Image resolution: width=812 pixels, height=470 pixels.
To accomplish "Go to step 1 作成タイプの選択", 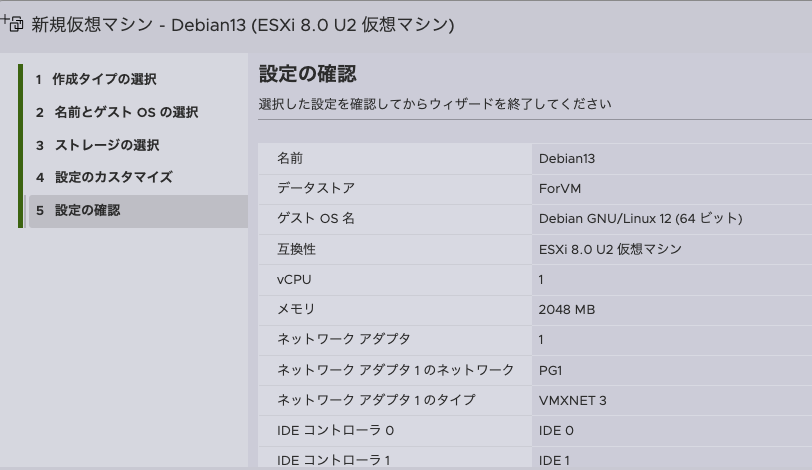I will point(96,79).
